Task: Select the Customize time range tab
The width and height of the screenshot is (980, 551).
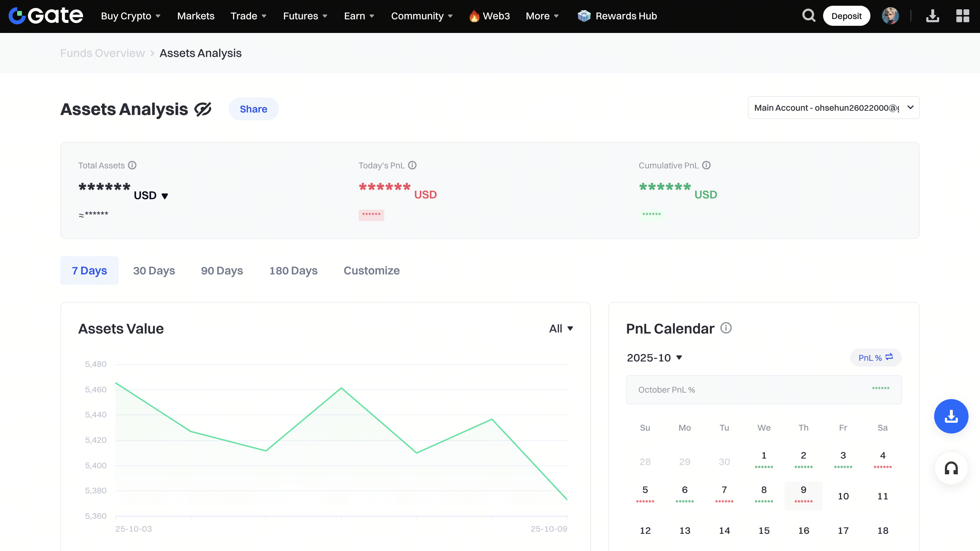Action: coord(371,270)
